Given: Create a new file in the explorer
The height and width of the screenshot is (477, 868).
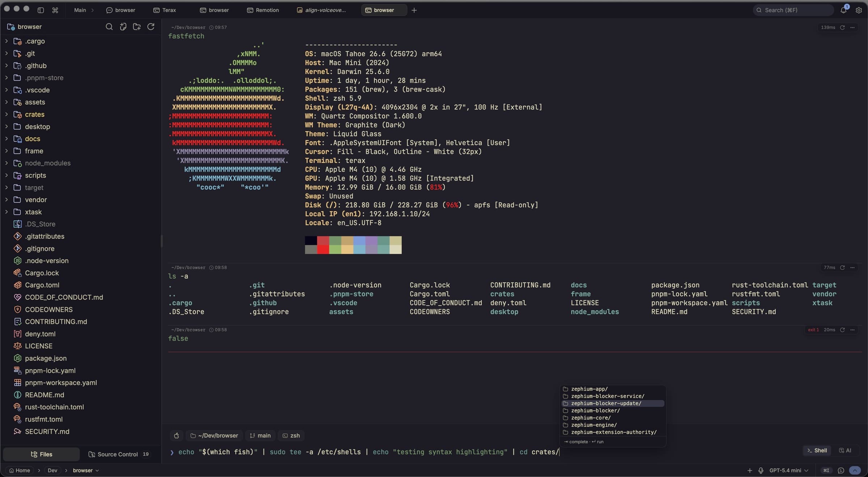Looking at the screenshot, I should [123, 27].
